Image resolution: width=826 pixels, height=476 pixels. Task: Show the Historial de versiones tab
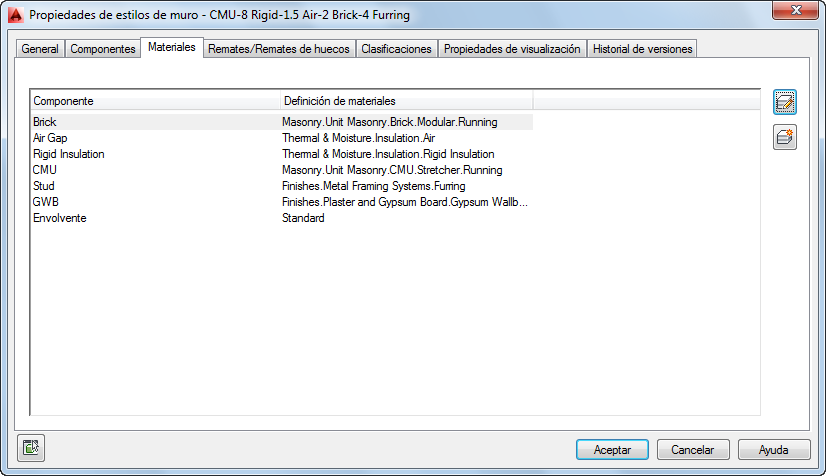(x=642, y=48)
